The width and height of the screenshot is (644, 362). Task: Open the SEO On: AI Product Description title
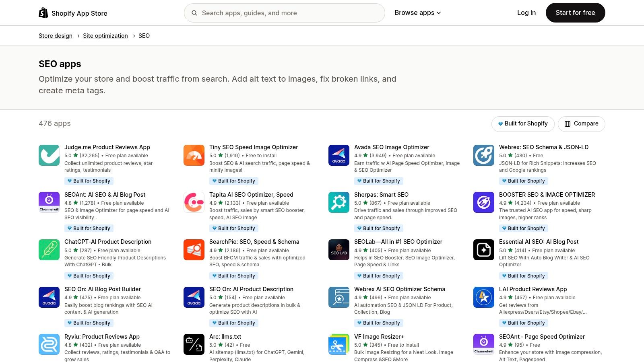pos(251,289)
